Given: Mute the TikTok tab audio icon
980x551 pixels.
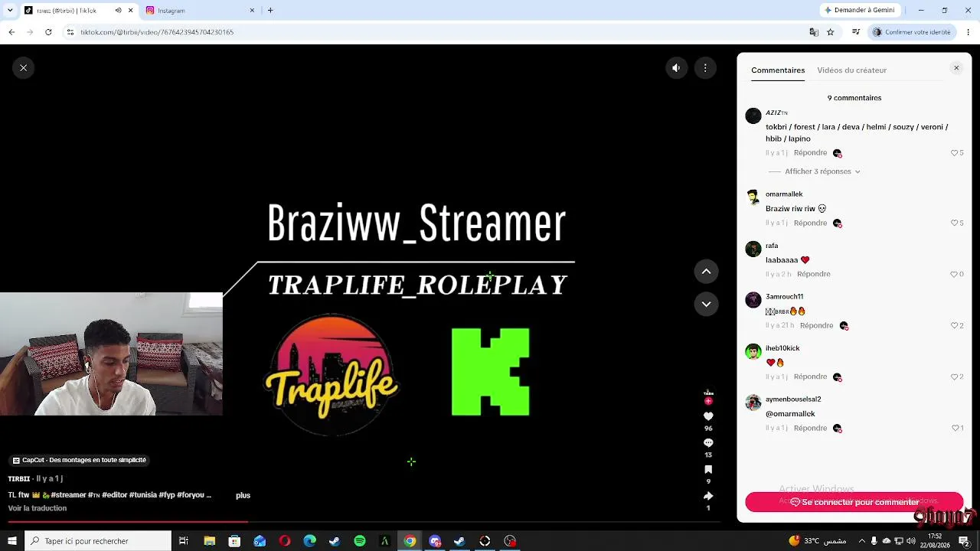Looking at the screenshot, I should coord(118,11).
